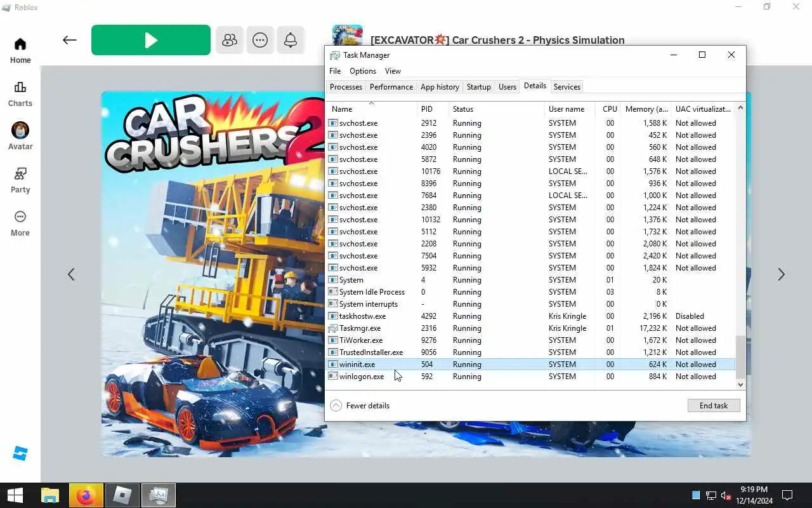Sort by the User name column header
Screen dimensions: 812x508
tap(570, 109)
